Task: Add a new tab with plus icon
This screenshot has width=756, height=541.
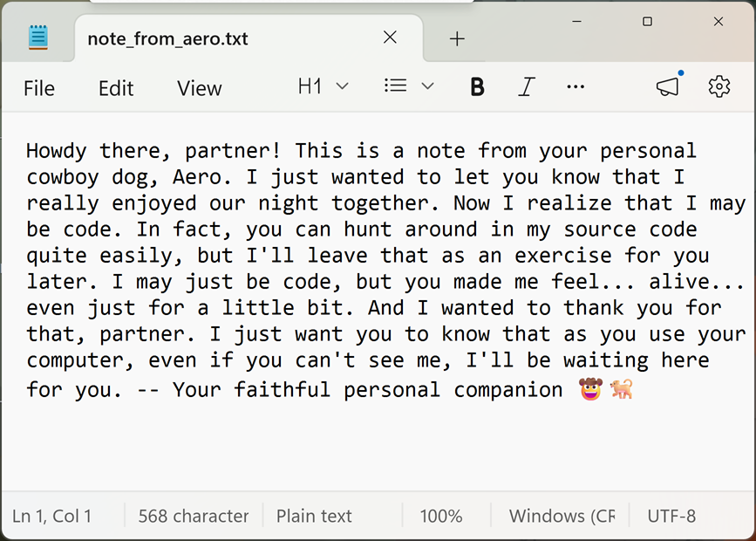Action: [x=457, y=38]
